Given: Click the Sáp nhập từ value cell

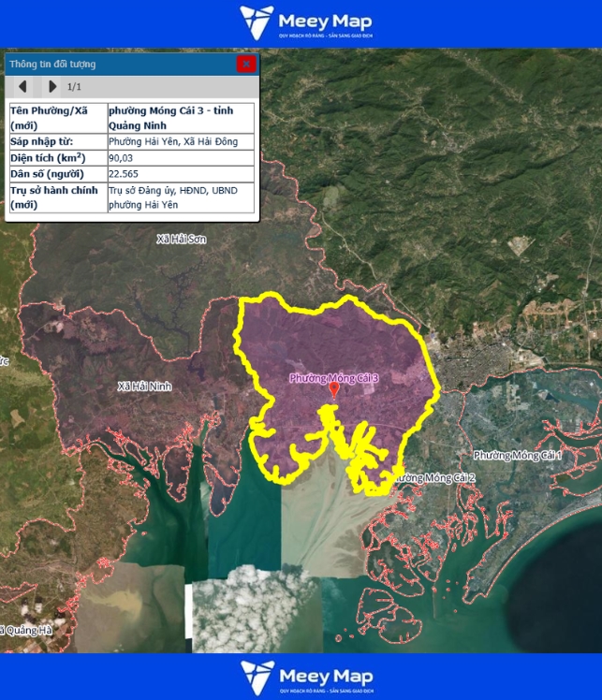Looking at the screenshot, I should pyautogui.click(x=181, y=141).
